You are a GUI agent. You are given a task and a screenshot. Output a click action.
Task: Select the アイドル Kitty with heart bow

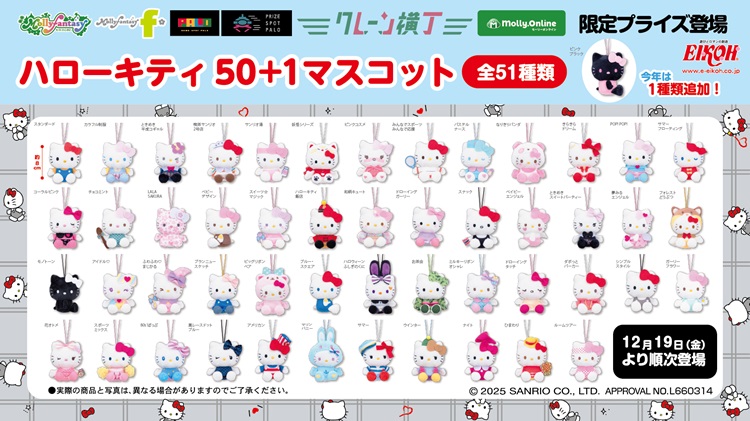point(119,294)
